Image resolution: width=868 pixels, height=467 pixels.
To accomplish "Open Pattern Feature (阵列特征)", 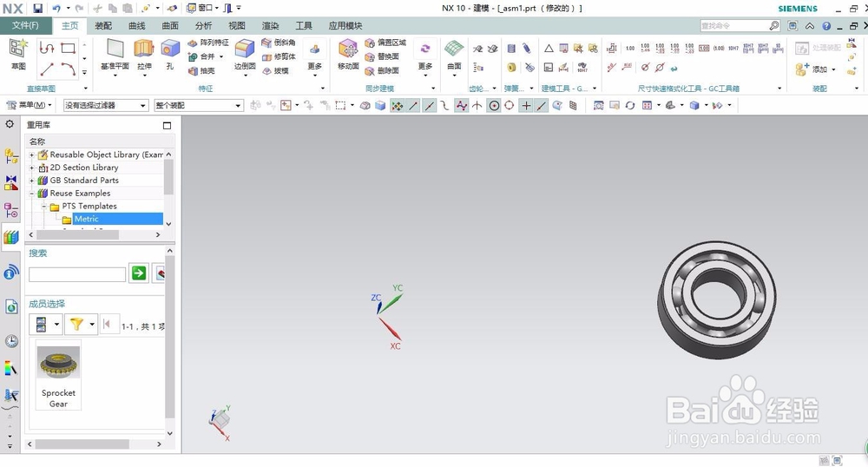I will [208, 43].
